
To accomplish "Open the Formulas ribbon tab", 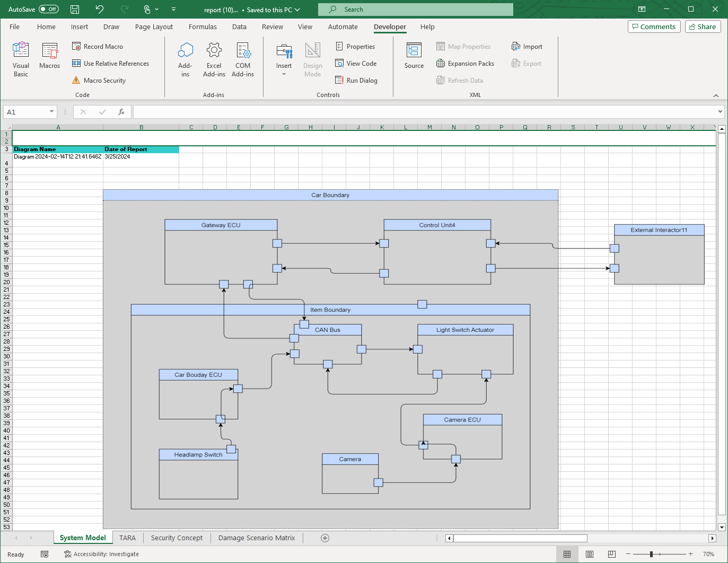I will click(203, 27).
